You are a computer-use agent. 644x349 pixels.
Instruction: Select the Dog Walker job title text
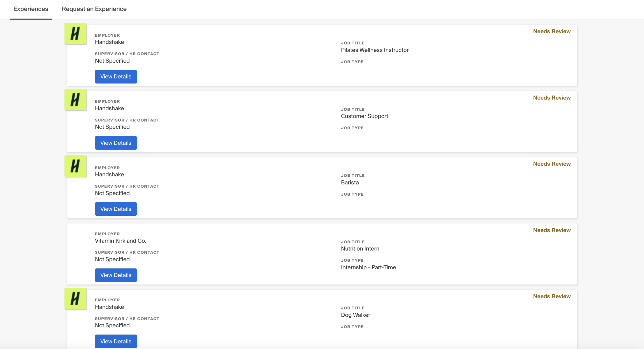coord(355,315)
